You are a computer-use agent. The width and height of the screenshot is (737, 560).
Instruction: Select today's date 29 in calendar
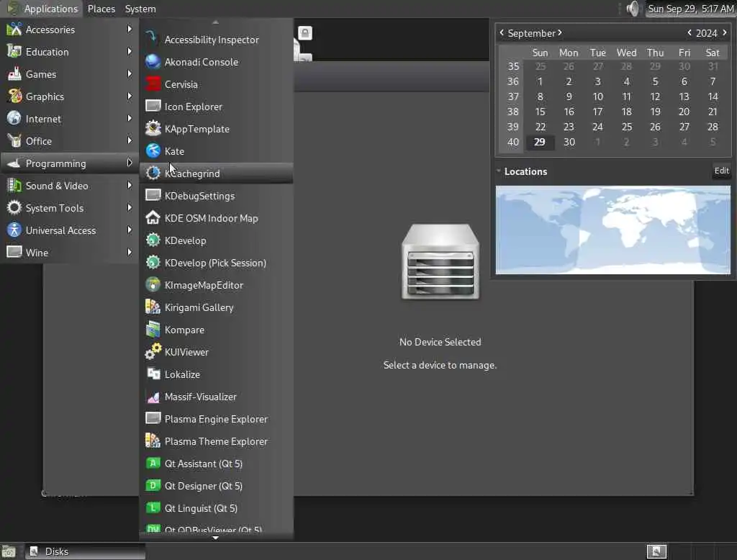[x=540, y=142]
